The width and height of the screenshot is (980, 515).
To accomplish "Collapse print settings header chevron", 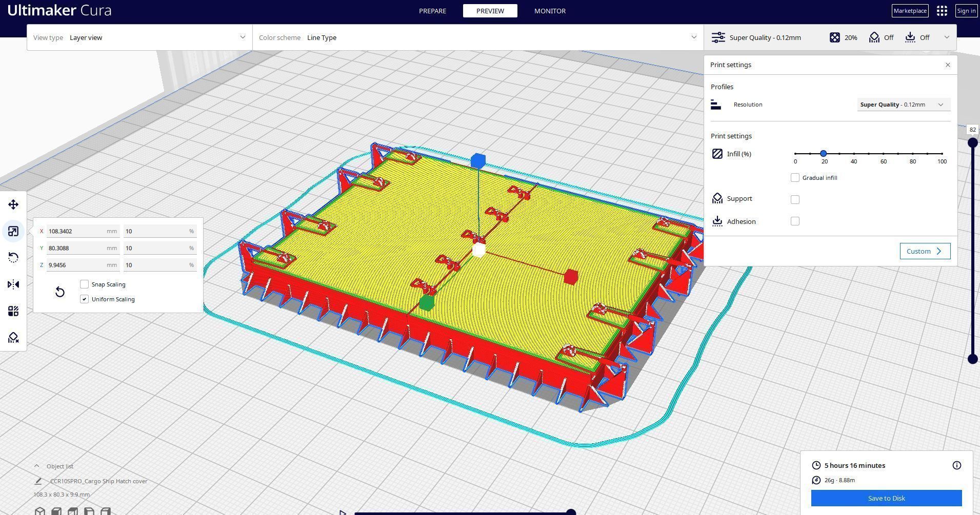I will 947,37.
